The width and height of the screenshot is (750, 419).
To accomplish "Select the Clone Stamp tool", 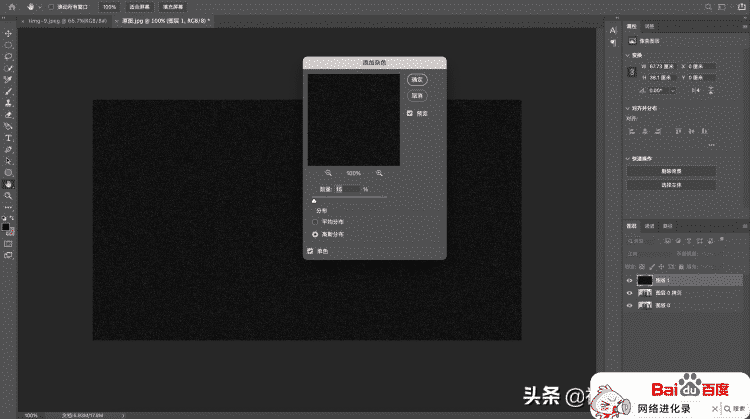I will coord(8,103).
